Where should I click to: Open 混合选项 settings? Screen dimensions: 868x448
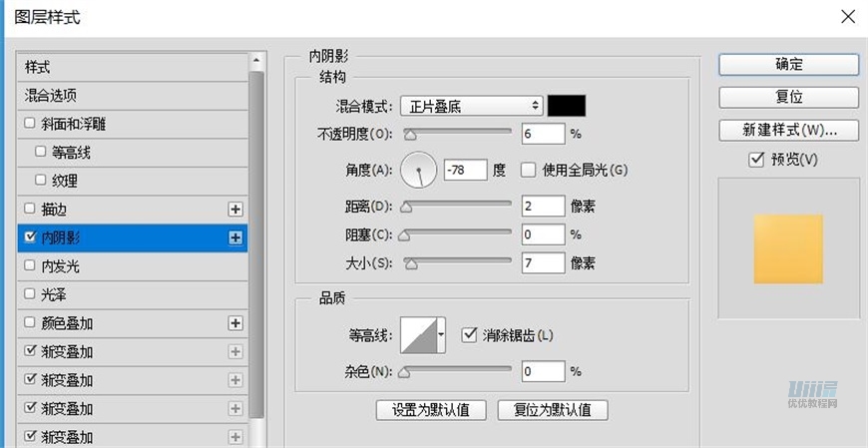coord(133,96)
